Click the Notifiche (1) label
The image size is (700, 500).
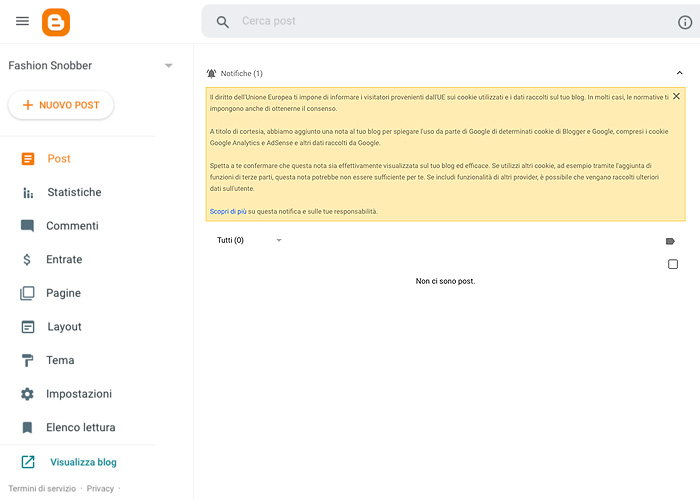(242, 73)
